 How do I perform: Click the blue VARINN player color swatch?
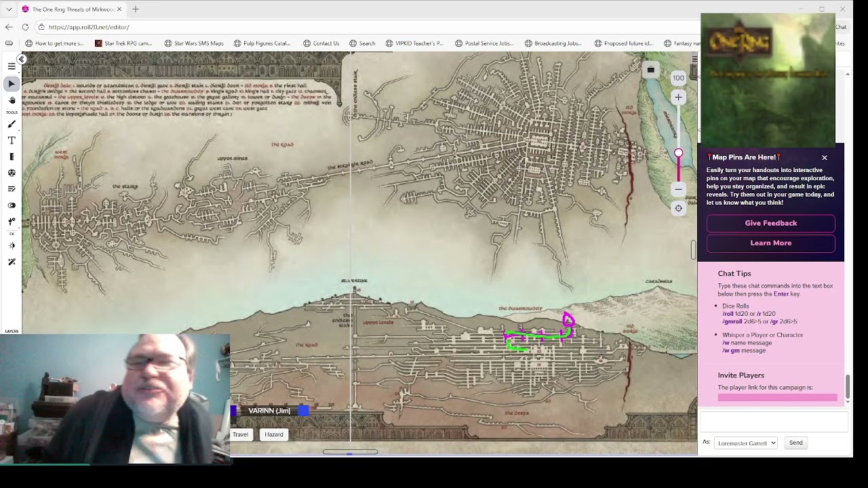tap(303, 411)
